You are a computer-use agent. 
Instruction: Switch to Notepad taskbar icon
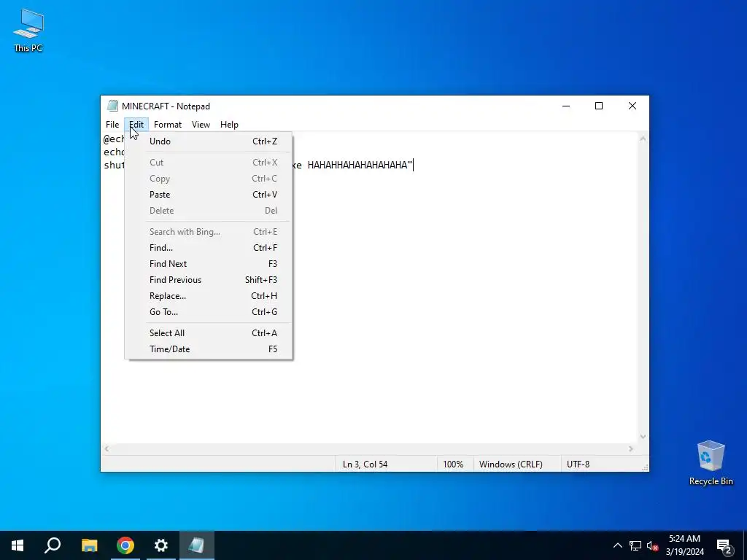(196, 545)
